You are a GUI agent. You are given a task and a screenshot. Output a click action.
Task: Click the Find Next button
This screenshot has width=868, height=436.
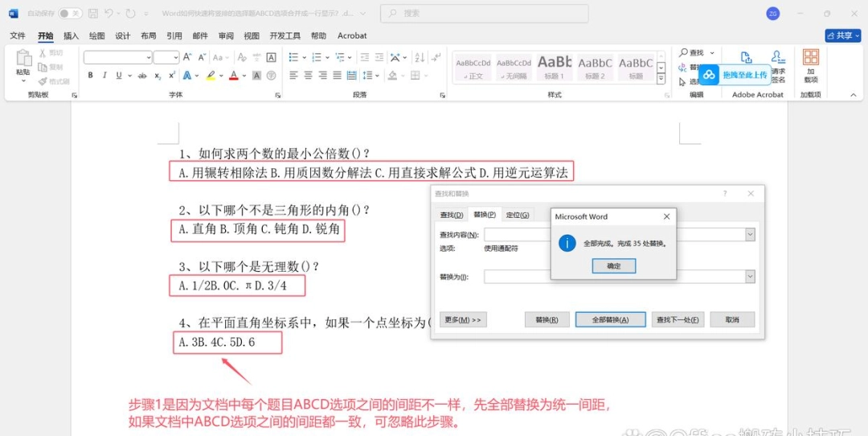point(678,319)
